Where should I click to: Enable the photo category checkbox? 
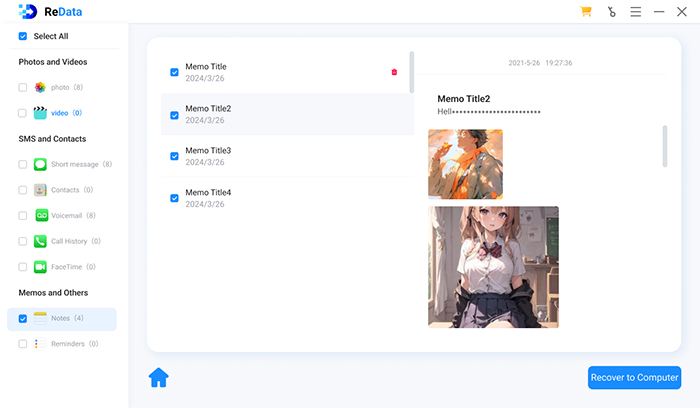23,87
